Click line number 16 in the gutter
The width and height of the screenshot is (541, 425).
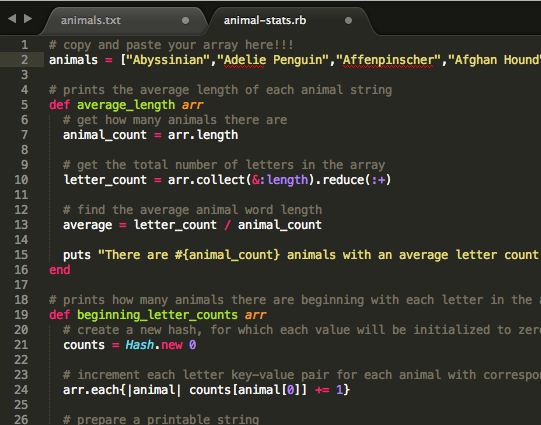pos(21,269)
